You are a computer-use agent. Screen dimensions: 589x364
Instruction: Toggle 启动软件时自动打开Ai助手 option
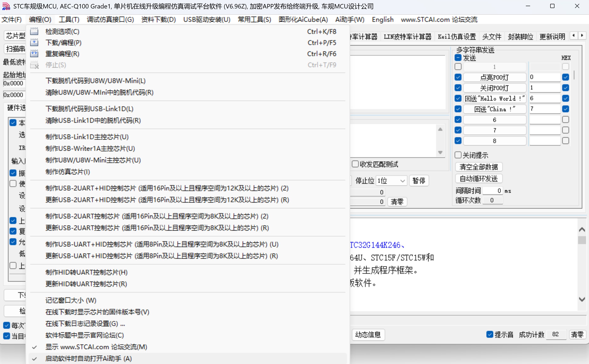pyautogui.click(x=188, y=358)
